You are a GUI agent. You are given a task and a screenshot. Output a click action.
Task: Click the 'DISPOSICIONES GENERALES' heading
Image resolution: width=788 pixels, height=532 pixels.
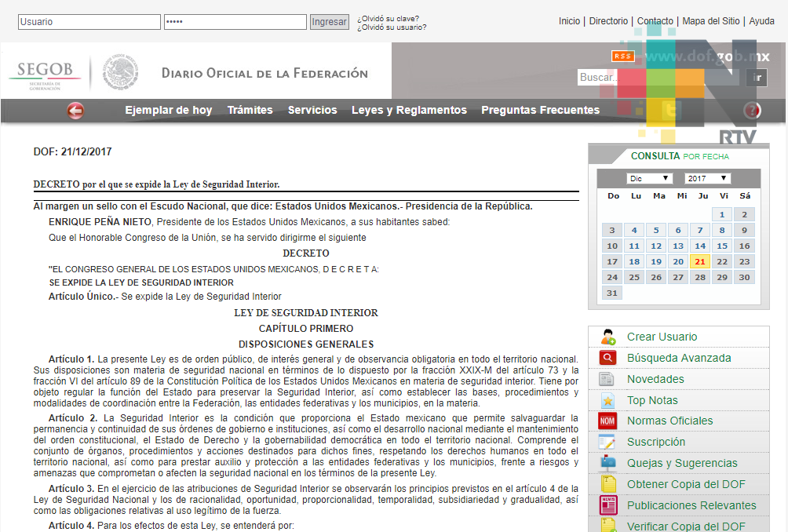[x=306, y=344]
